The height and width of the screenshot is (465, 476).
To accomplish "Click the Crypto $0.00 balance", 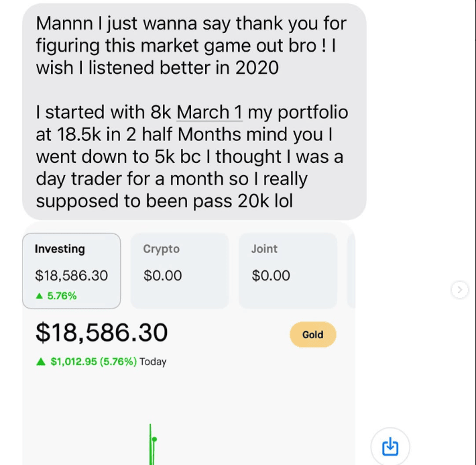I will (163, 276).
